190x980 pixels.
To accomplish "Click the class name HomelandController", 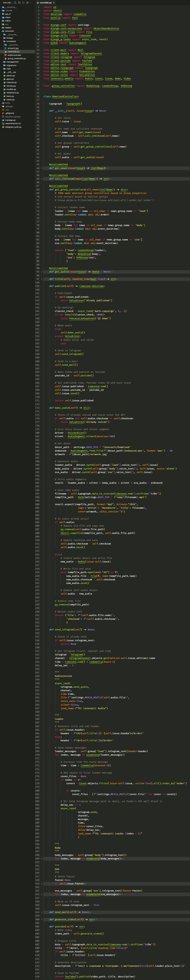I will [65, 97].
